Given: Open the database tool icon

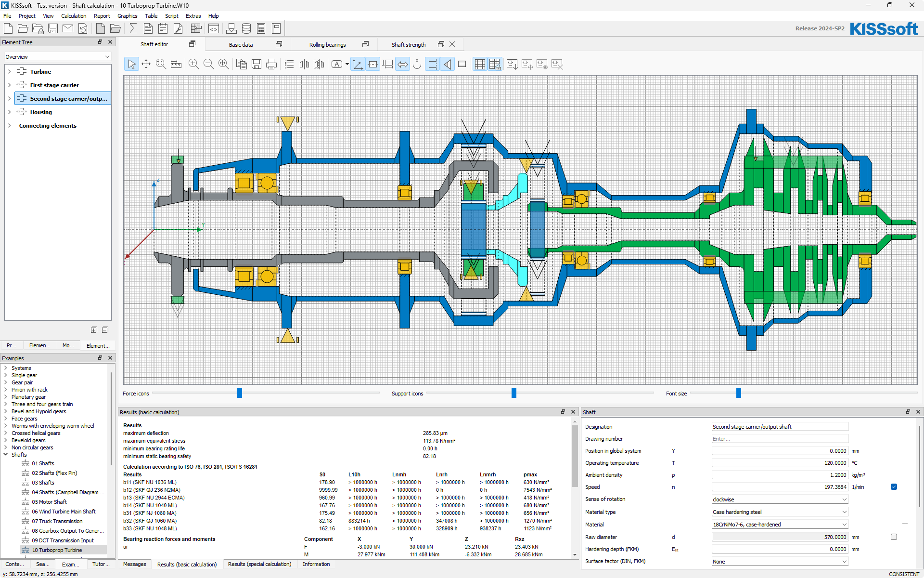Looking at the screenshot, I should click(x=246, y=28).
